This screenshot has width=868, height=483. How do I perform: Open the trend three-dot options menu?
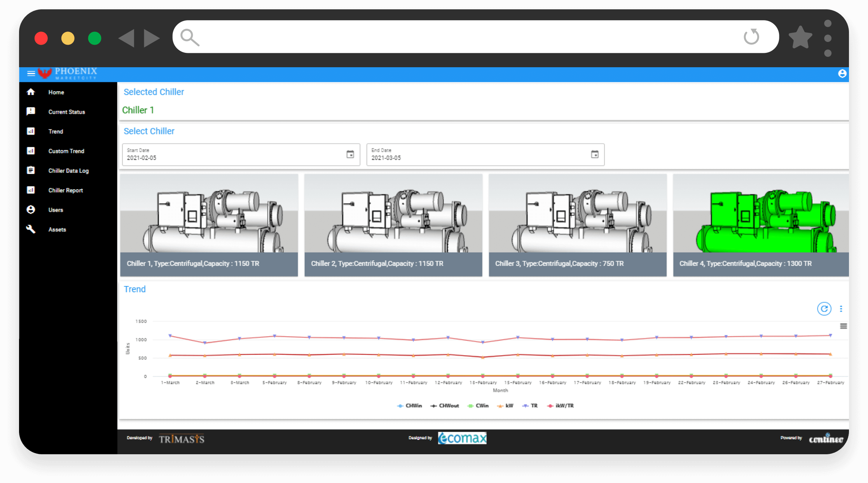(841, 309)
